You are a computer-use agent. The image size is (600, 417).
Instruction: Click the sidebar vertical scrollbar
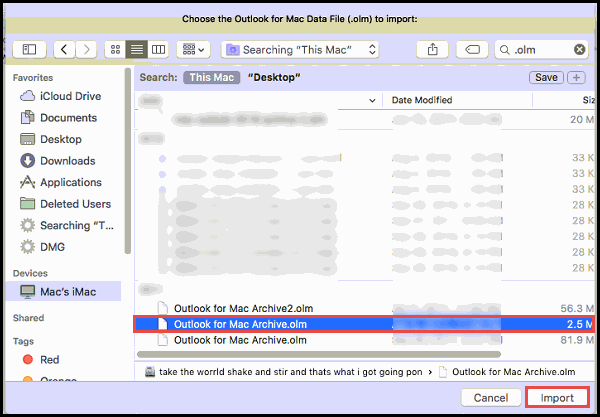coord(128,161)
